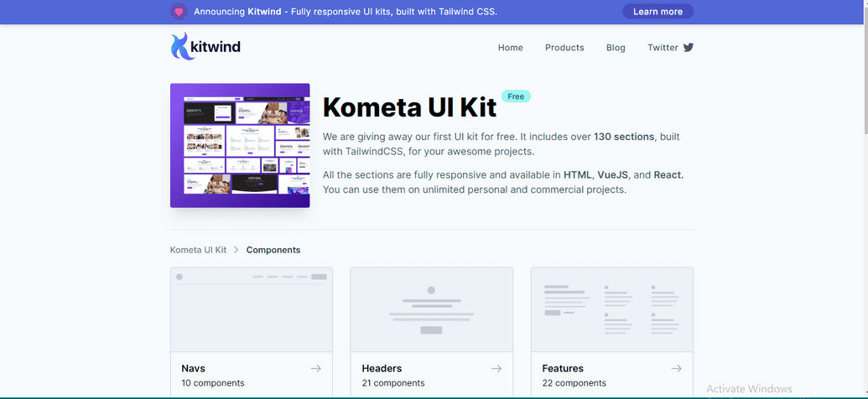Click the Kometa UI Kit heading
The image size is (868, 399).
tap(409, 107)
